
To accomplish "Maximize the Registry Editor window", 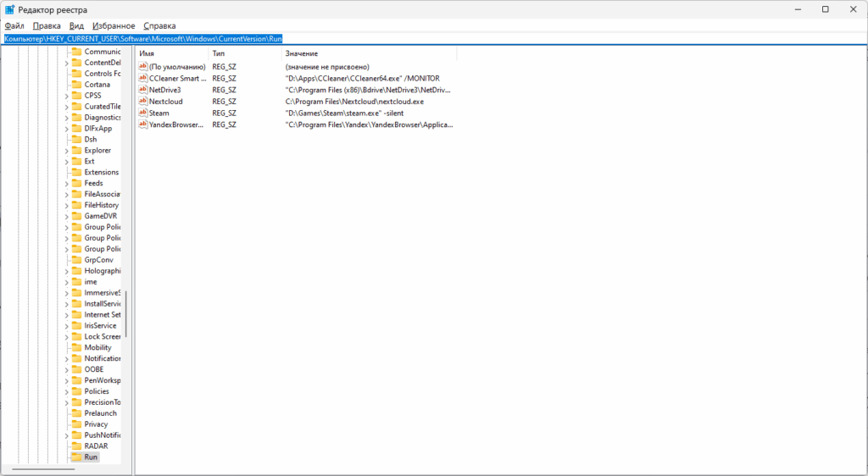I will tap(825, 9).
